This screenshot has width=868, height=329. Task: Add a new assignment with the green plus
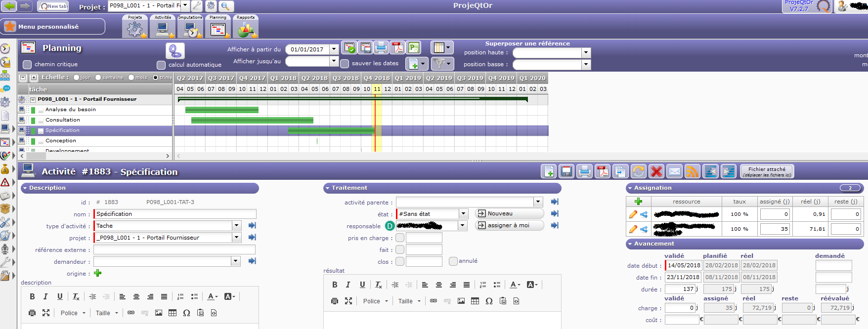coord(638,202)
